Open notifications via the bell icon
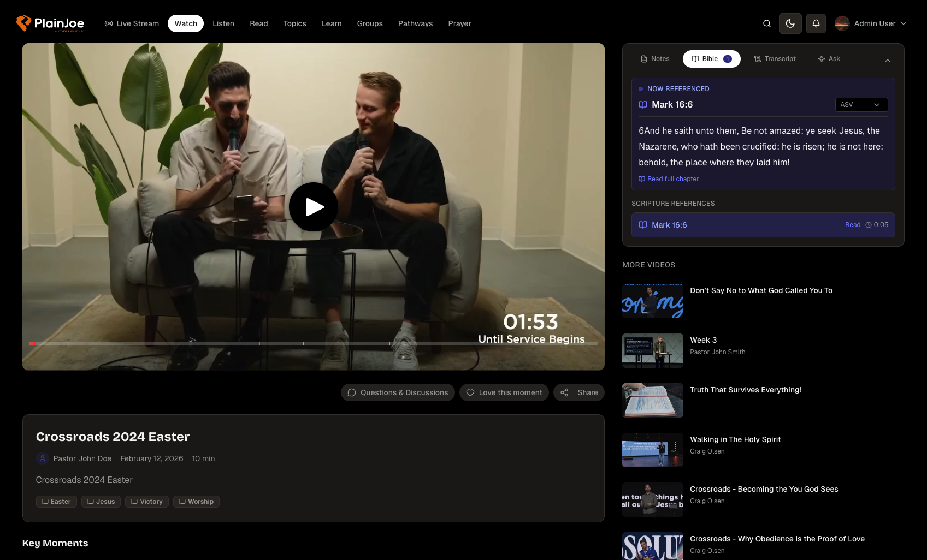The width and height of the screenshot is (927, 560). [816, 23]
